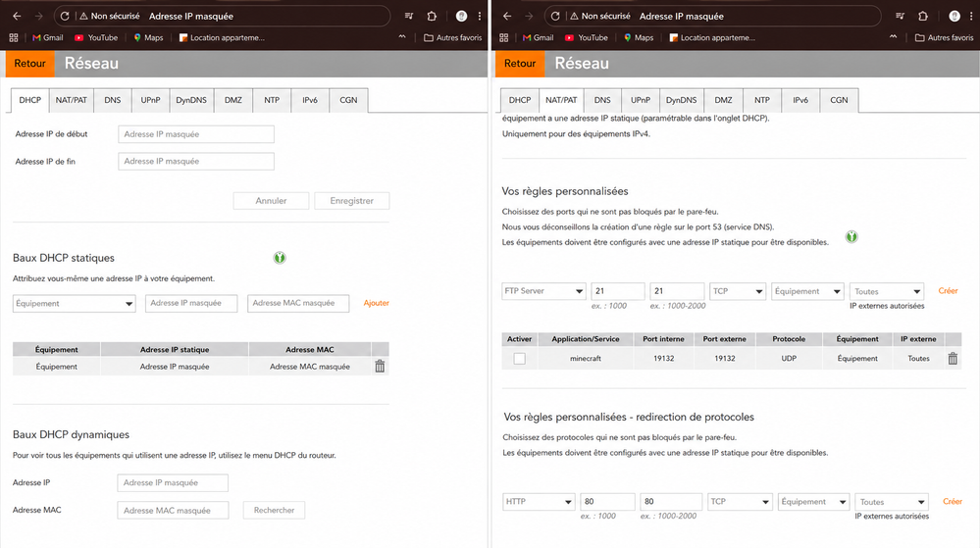Open YouTube bookmark in right window
This screenshot has height=548, width=980.
[x=587, y=37]
